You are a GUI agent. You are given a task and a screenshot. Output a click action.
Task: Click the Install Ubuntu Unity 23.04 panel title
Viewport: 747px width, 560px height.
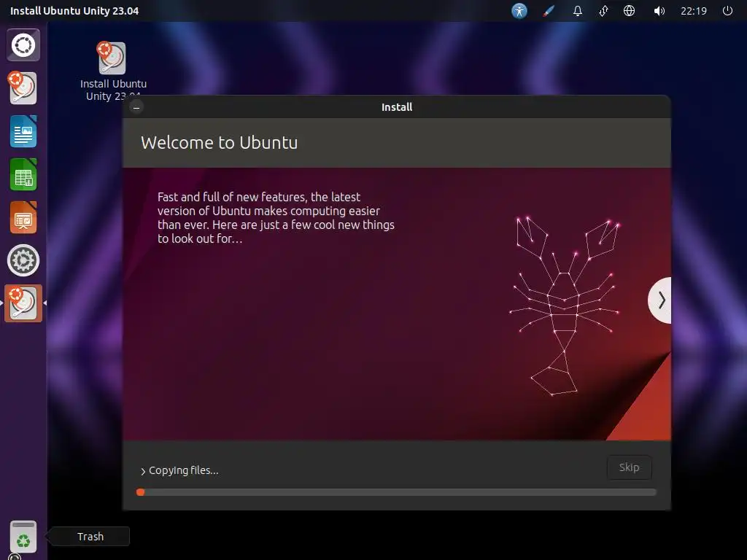pyautogui.click(x=74, y=11)
